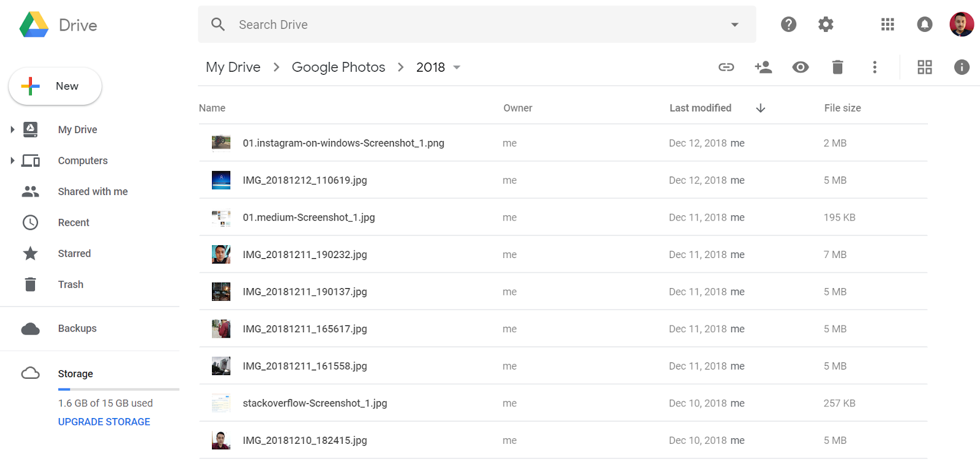Toggle the view details info panel
The image size is (980, 464).
(962, 67)
